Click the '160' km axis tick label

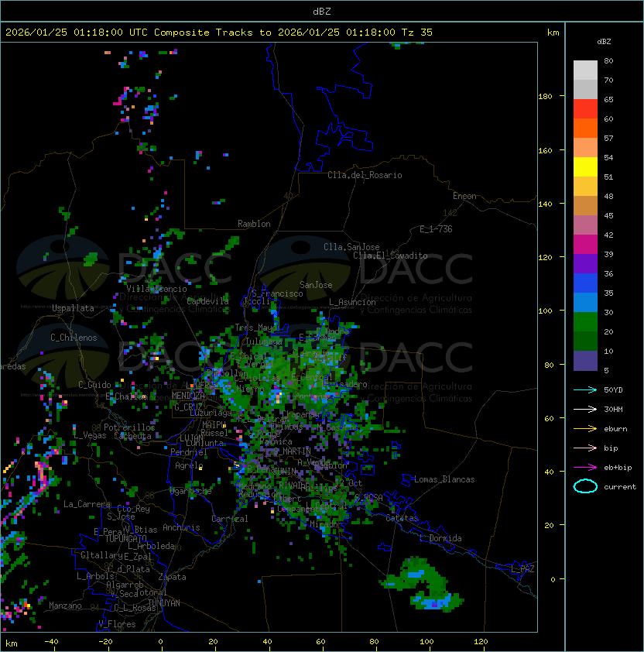(x=545, y=150)
